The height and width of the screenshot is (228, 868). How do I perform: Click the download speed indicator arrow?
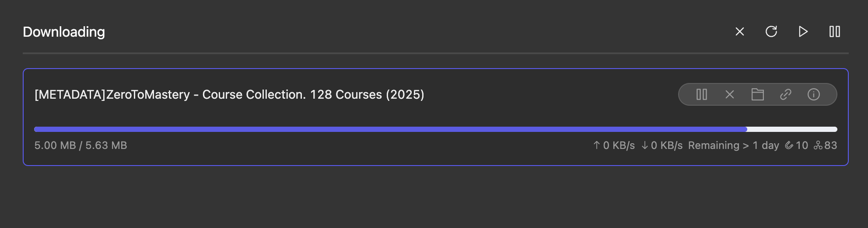[x=644, y=145]
